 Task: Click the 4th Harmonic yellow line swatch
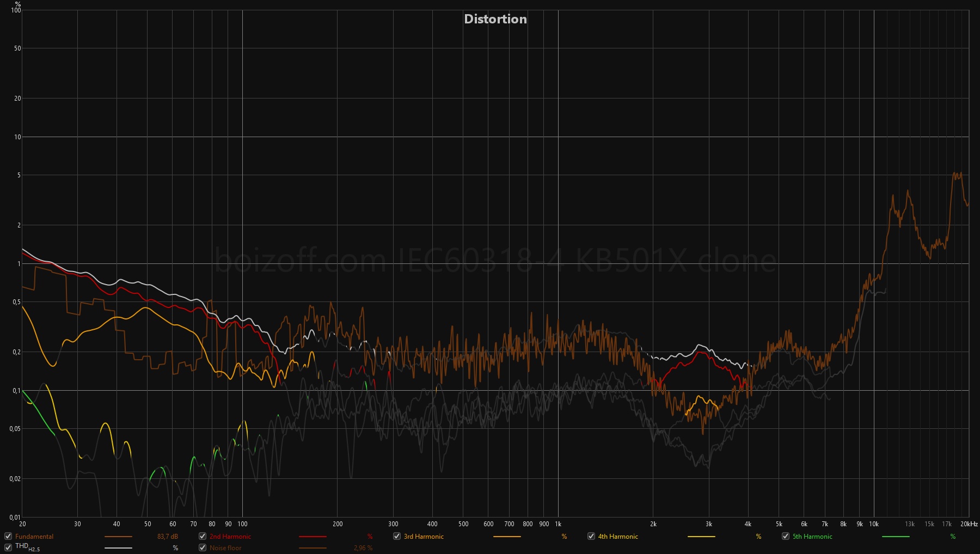[x=701, y=537]
